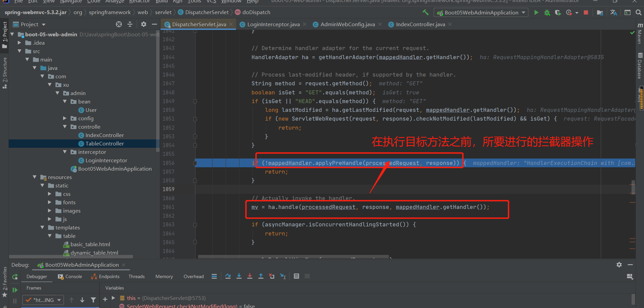Run Boot05WebAdminApplication with green play icon
644x308 pixels.
[x=536, y=12]
